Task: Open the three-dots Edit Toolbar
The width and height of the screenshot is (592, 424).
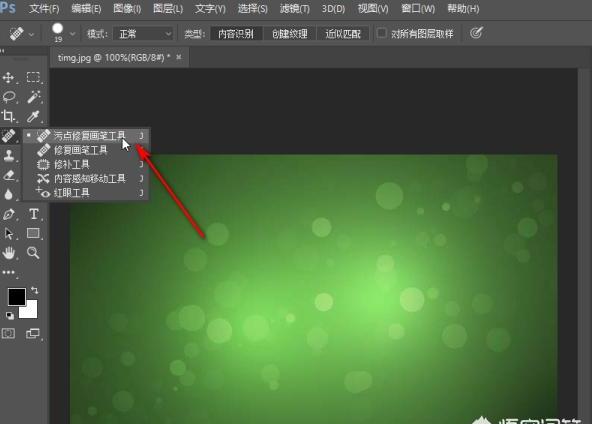Action: [8, 272]
